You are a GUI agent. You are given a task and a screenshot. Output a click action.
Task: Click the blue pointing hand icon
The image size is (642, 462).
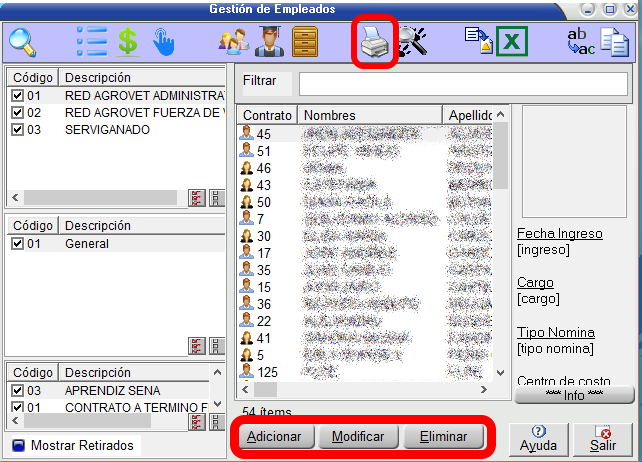(x=162, y=42)
